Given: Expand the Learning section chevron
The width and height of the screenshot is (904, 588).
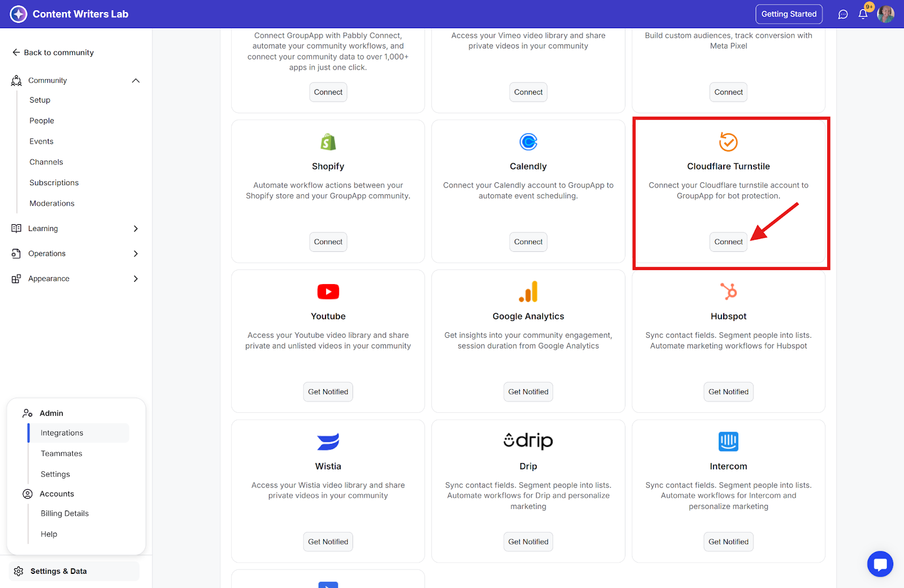Looking at the screenshot, I should (136, 228).
